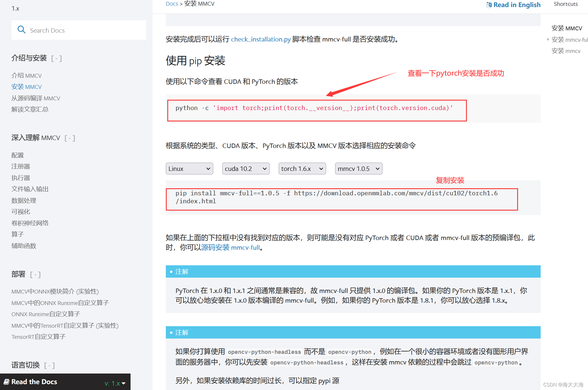Open the Shortcuts menu
The width and height of the screenshot is (588, 390).
tap(565, 4)
